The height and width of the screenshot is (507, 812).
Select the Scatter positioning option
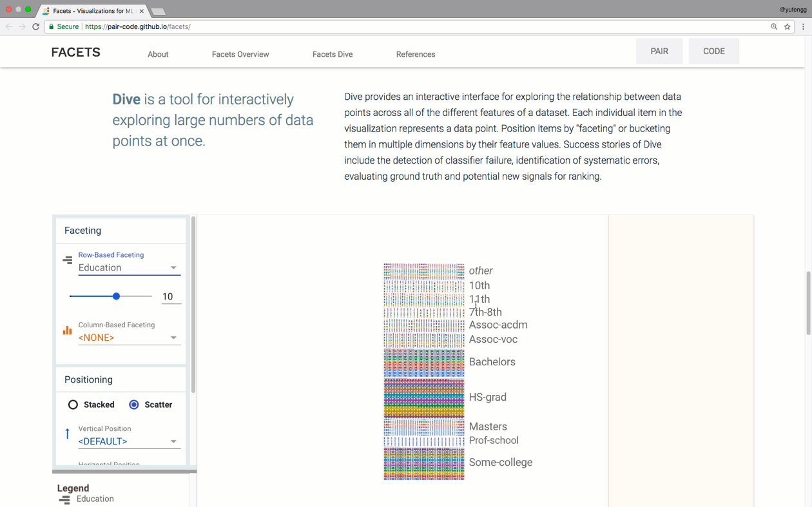pos(133,404)
